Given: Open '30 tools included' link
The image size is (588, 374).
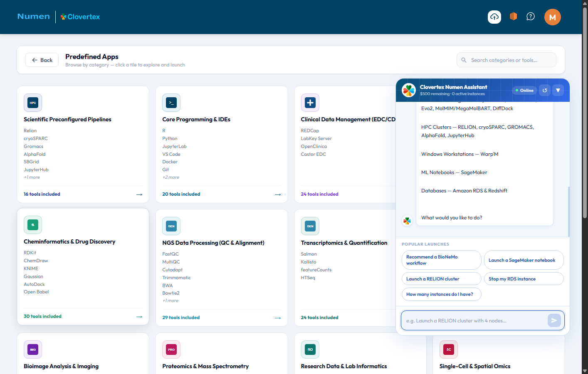Looking at the screenshot, I should click(x=42, y=316).
